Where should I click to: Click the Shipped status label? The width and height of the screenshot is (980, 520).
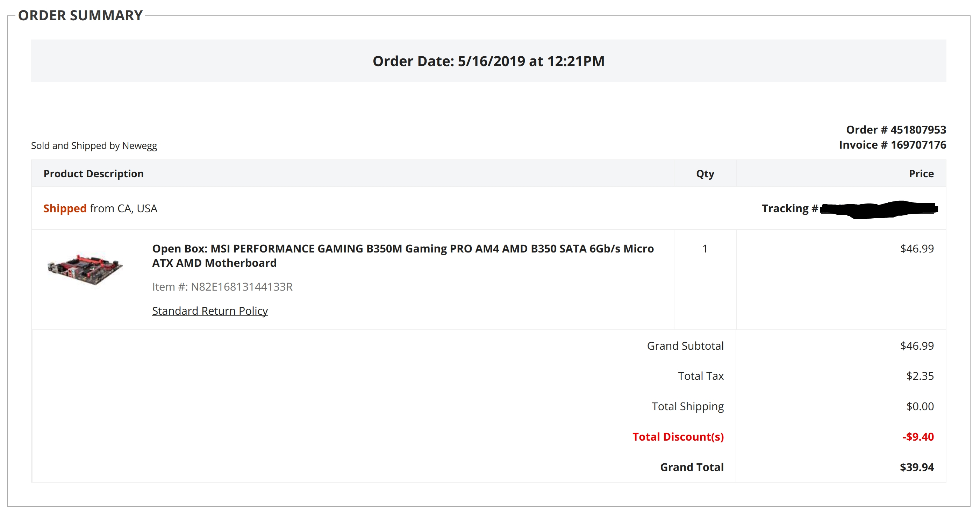click(x=65, y=208)
